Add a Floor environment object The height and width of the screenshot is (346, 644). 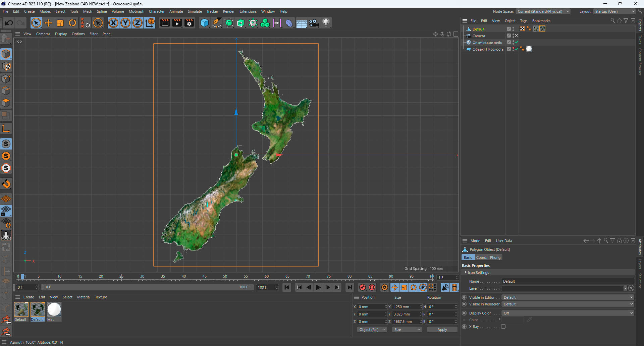click(x=302, y=23)
